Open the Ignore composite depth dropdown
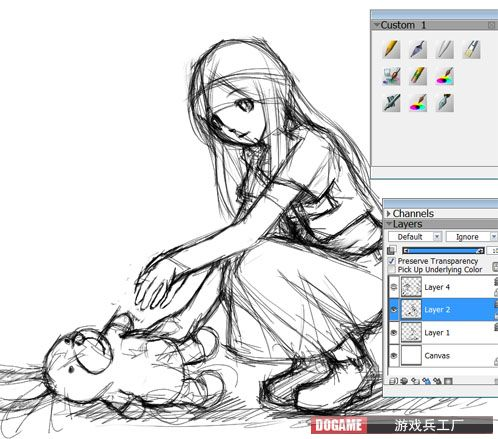This screenshot has width=498, height=439. 472,237
